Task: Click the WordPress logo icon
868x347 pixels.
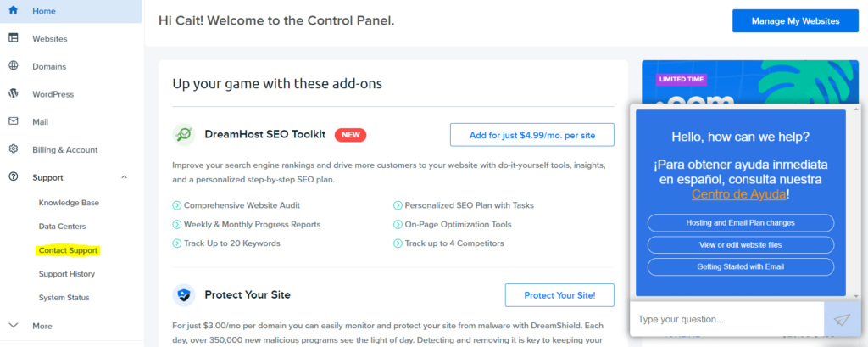Action: pos(14,93)
